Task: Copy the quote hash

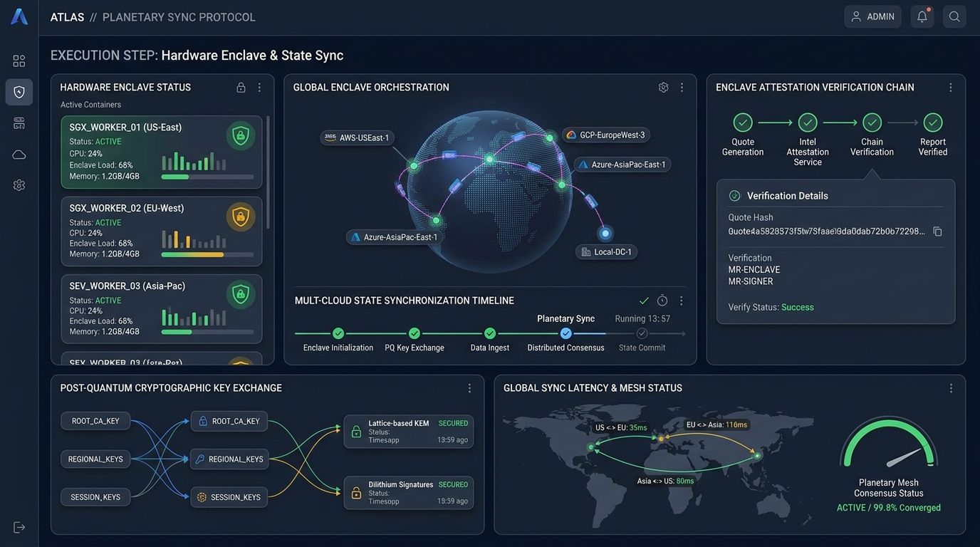Action: [937, 231]
